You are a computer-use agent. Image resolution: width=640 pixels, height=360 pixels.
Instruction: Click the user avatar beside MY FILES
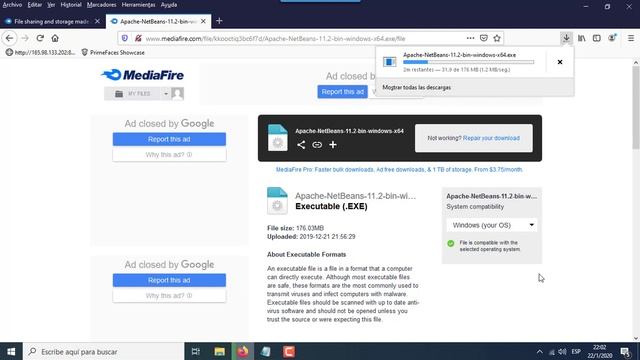coord(178,93)
